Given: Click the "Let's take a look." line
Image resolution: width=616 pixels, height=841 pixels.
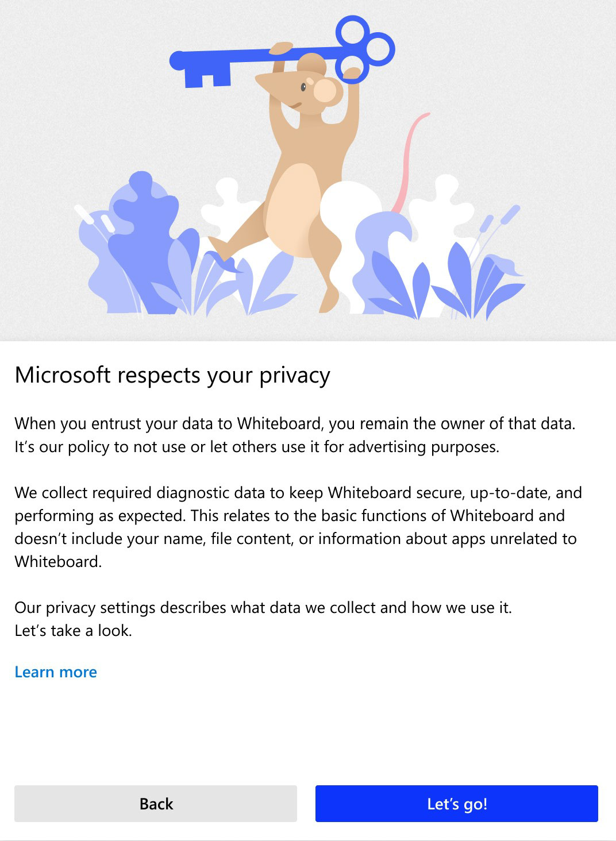Looking at the screenshot, I should 74,631.
